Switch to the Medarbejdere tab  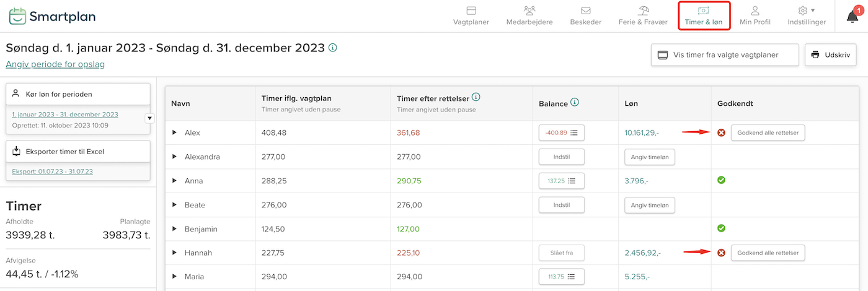pos(529,16)
